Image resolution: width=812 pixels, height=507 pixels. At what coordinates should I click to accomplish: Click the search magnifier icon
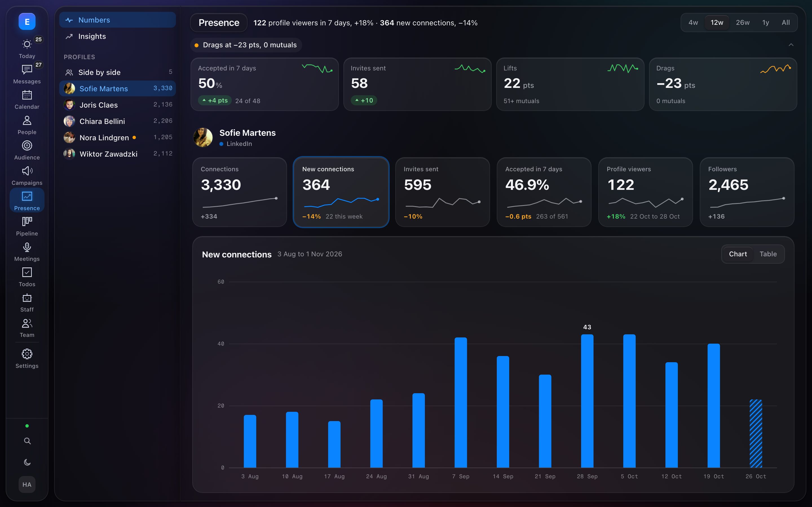(x=27, y=441)
